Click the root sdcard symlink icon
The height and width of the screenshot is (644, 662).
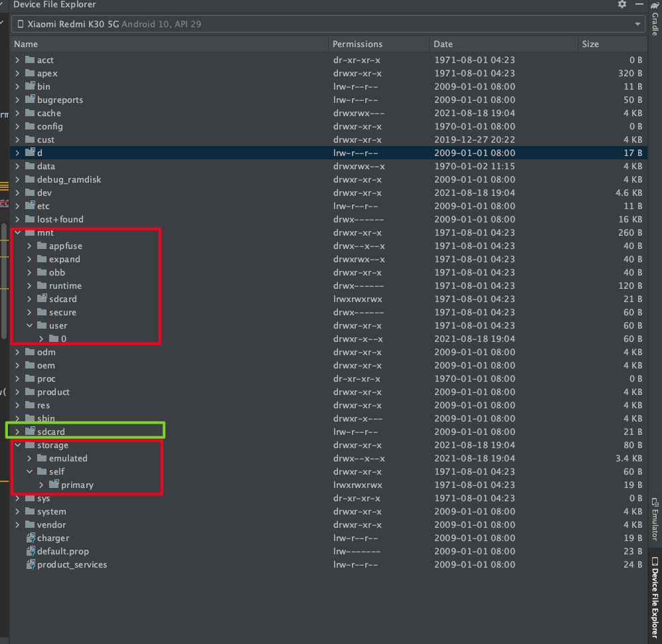[x=30, y=431]
